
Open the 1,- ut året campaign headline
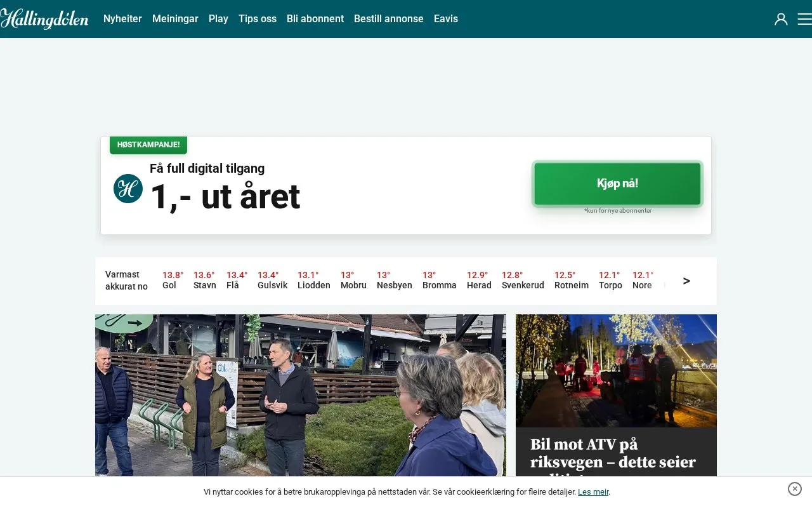225,197
